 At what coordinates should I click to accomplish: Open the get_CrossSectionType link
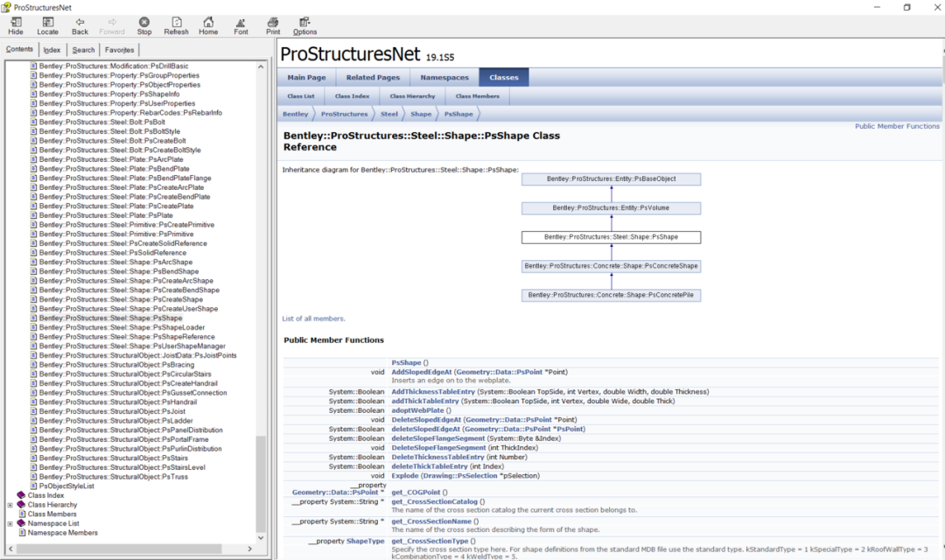(430, 542)
